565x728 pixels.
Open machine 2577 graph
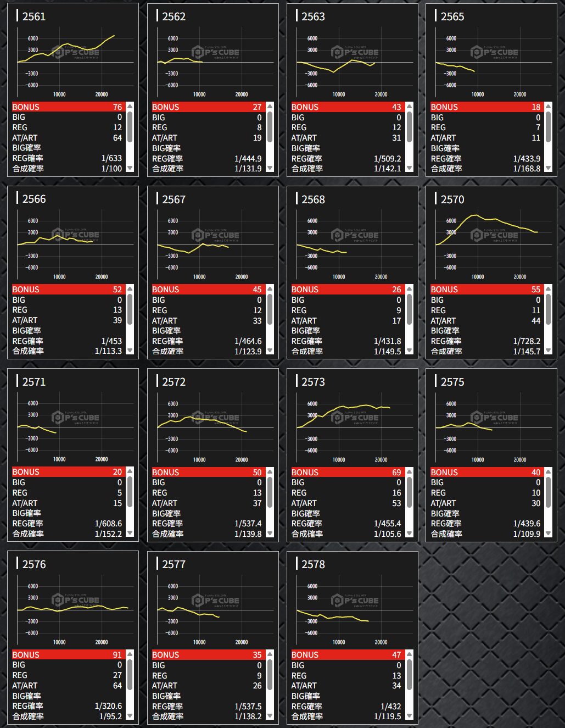pos(213,610)
